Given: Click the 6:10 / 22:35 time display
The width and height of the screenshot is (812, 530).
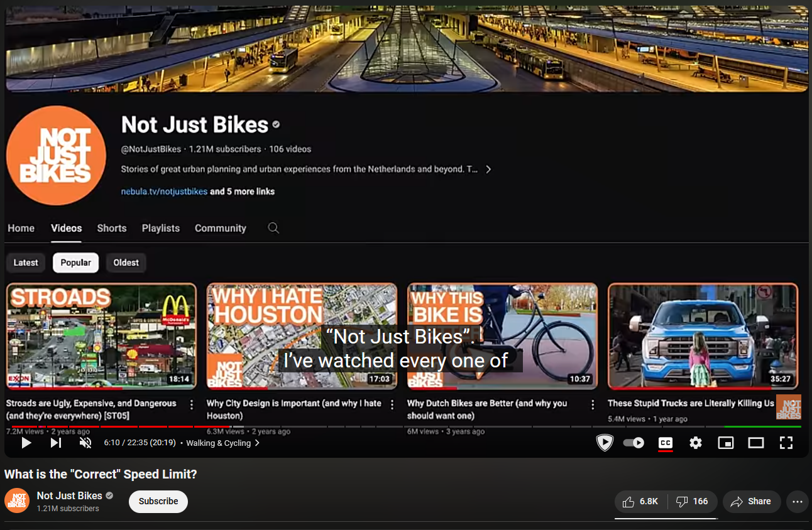Looking at the screenshot, I should coord(140,443).
